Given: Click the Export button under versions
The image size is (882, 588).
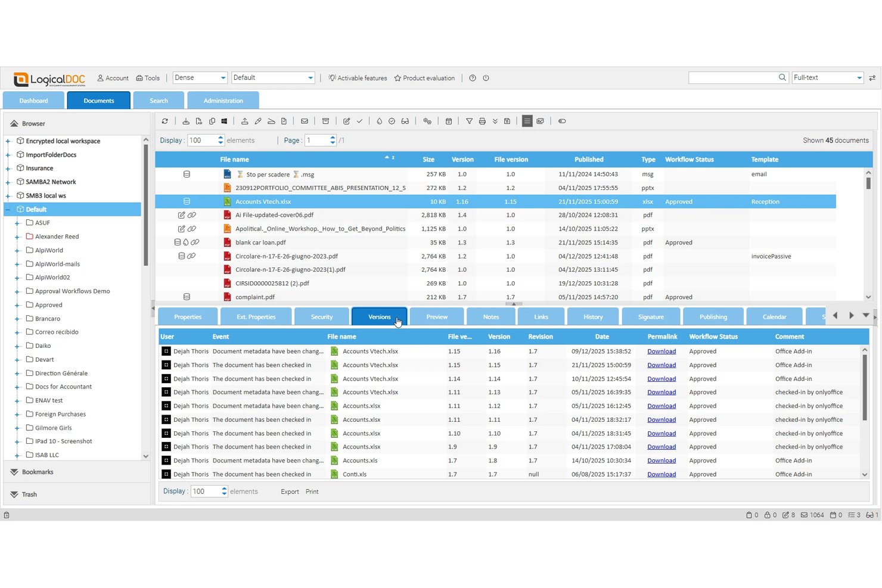Looking at the screenshot, I should pos(290,492).
